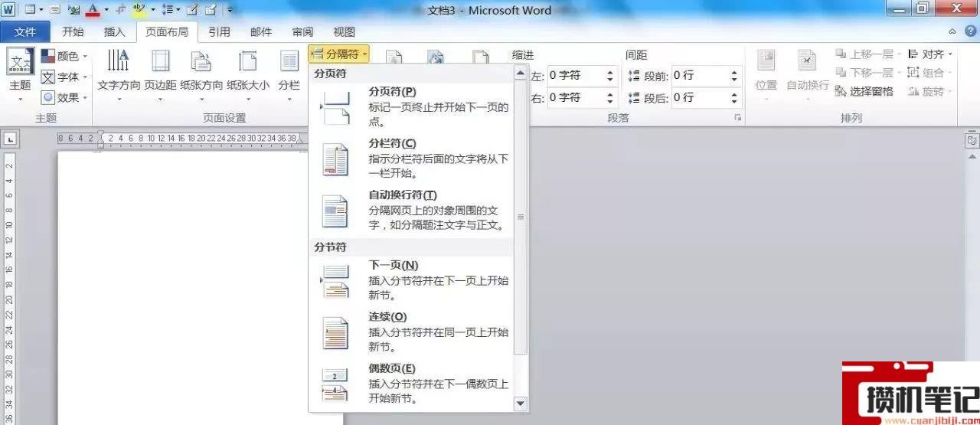This screenshot has width=980, height=425.
Task: Switch to the 插入 tab
Action: coord(114,32)
